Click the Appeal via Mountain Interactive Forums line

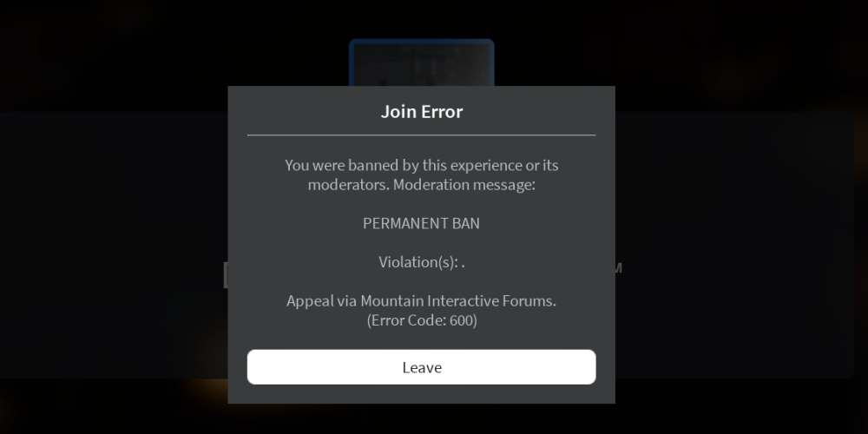tap(421, 301)
